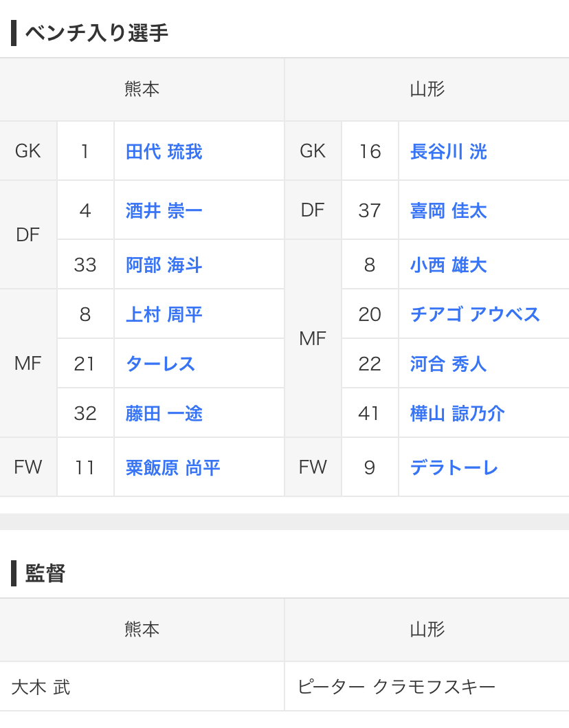Click 山形 header in manager table
The image size is (569, 728).
(427, 630)
